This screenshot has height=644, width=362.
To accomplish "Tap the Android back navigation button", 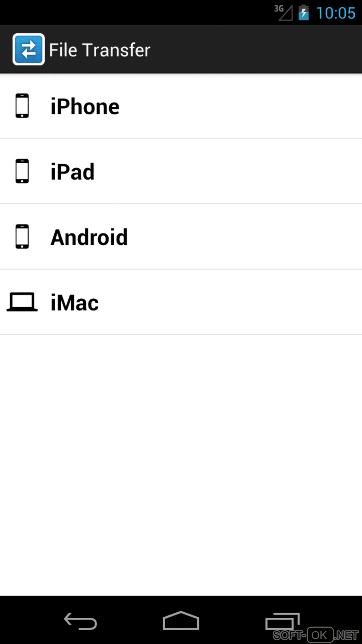I will click(80, 621).
